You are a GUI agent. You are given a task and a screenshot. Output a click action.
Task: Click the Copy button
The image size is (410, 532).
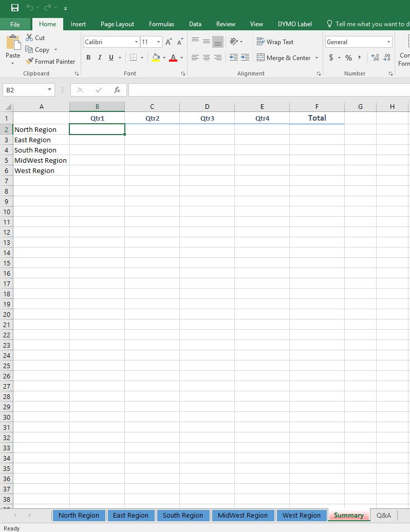(38, 49)
